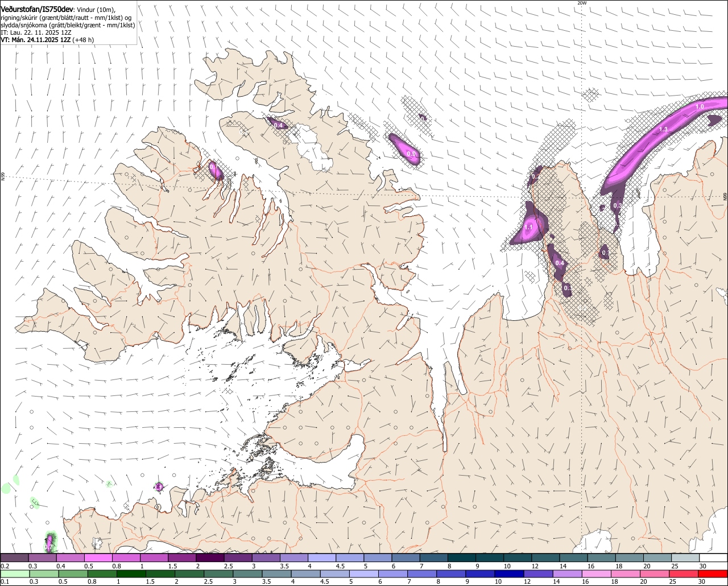Click the 'slydda/snjókoma (grátt/bleikt/grænt - mm/1klst)' description line
This screenshot has height=586, width=728.
click(68, 25)
